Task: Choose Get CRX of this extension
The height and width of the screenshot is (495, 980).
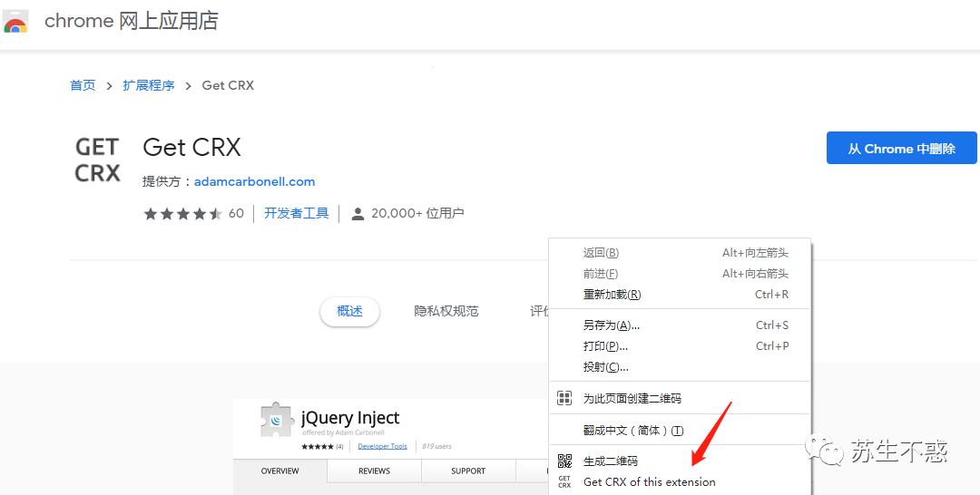Action: point(680,482)
